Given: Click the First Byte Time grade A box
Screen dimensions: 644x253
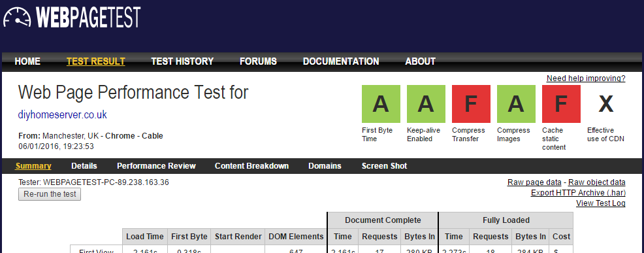Looking at the screenshot, I should coord(381,104).
